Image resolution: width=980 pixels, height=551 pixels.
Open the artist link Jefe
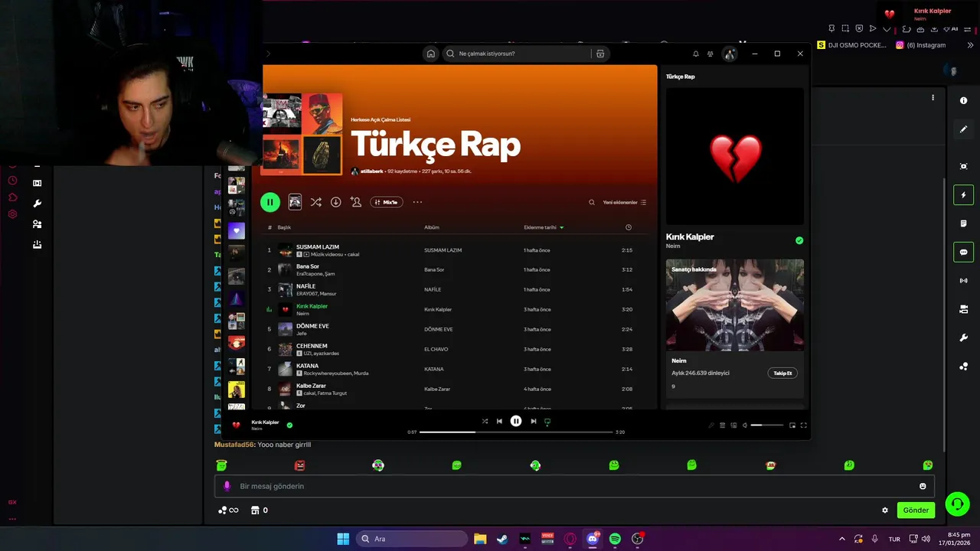coord(302,334)
